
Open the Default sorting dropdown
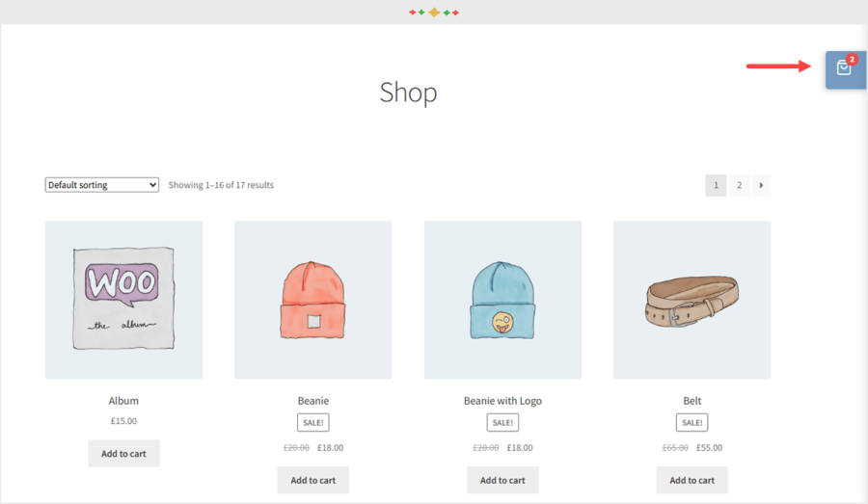[x=102, y=185]
